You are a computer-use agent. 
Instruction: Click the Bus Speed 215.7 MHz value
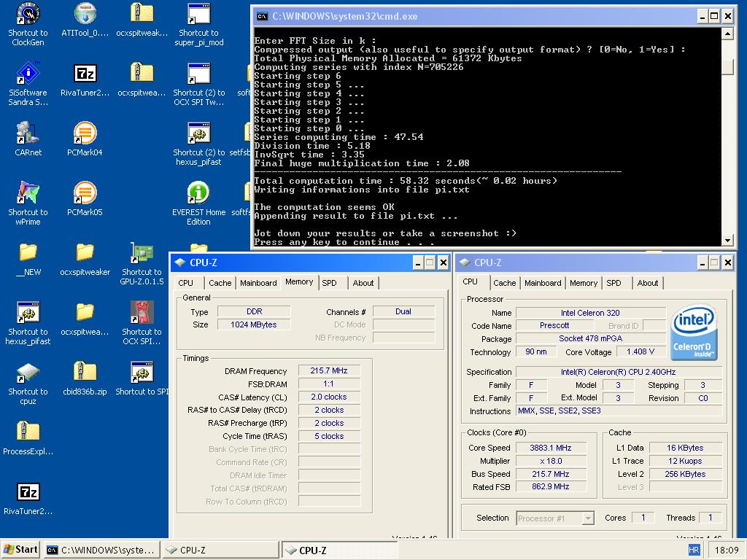click(x=551, y=474)
